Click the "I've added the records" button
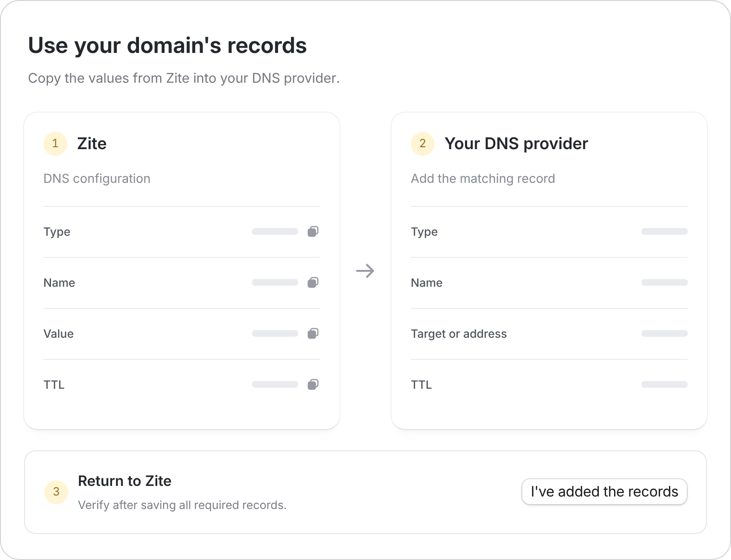Viewport: 731px width, 560px height. [x=605, y=492]
